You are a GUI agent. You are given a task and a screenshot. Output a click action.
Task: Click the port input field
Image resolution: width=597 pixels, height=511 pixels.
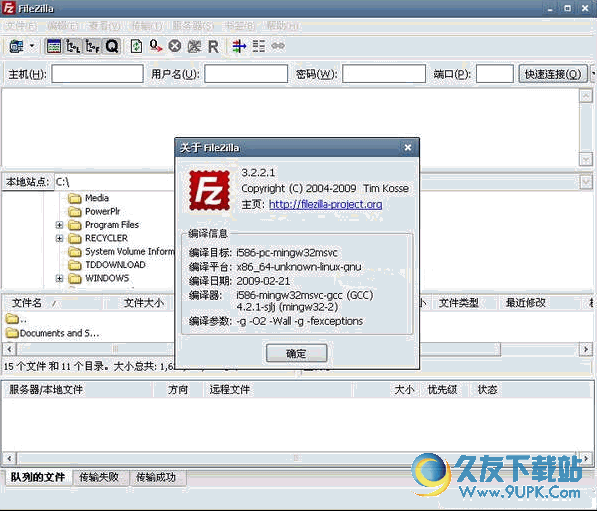pyautogui.click(x=495, y=73)
